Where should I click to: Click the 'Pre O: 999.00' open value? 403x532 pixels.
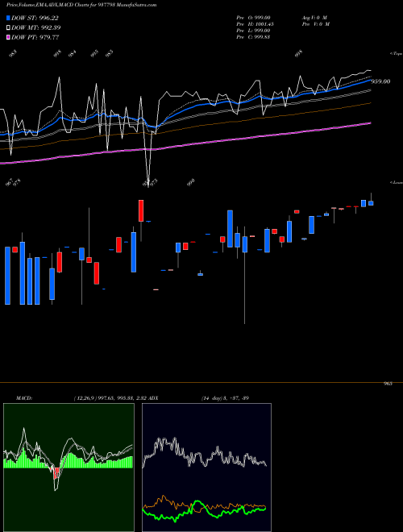253,18
